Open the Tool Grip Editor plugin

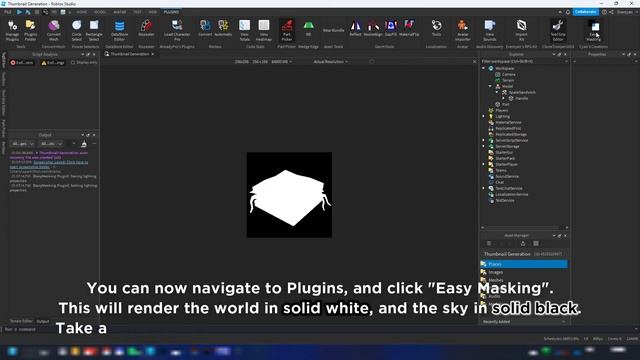click(x=558, y=30)
